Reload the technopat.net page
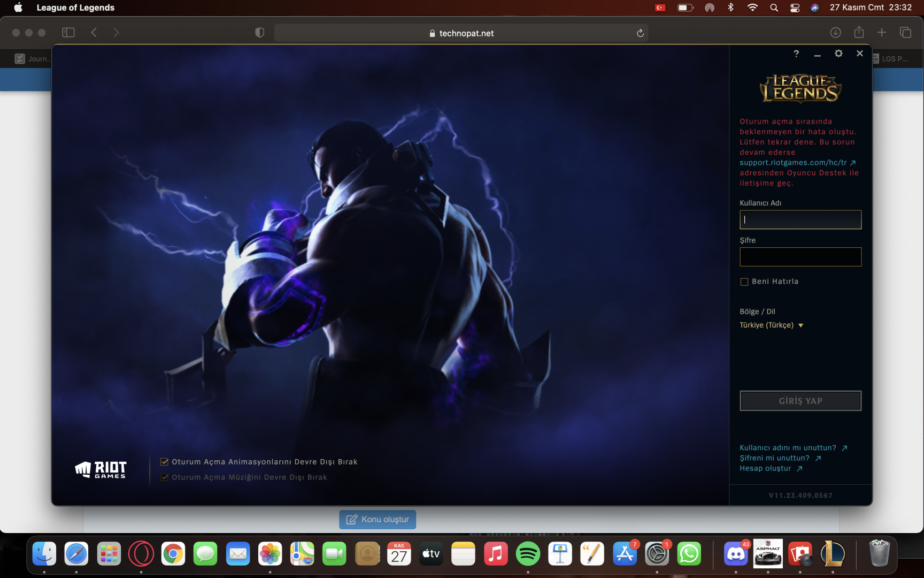 tap(640, 33)
